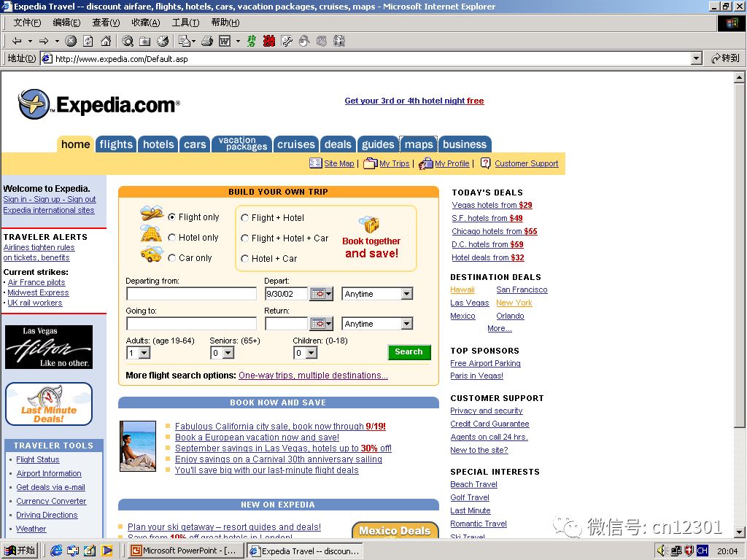This screenshot has height=560, width=747.
Task: Open Get your 3rd or 4th hotel night free link
Action: (414, 101)
